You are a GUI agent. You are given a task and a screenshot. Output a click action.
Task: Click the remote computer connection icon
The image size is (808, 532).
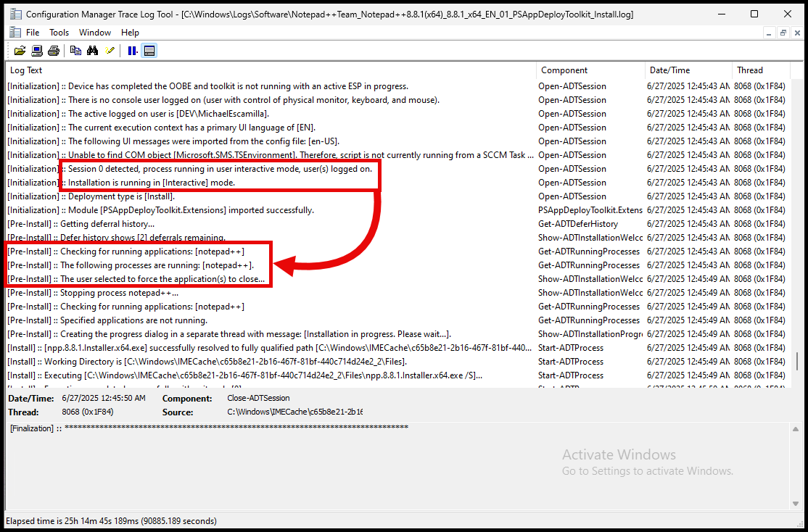pyautogui.click(x=36, y=50)
